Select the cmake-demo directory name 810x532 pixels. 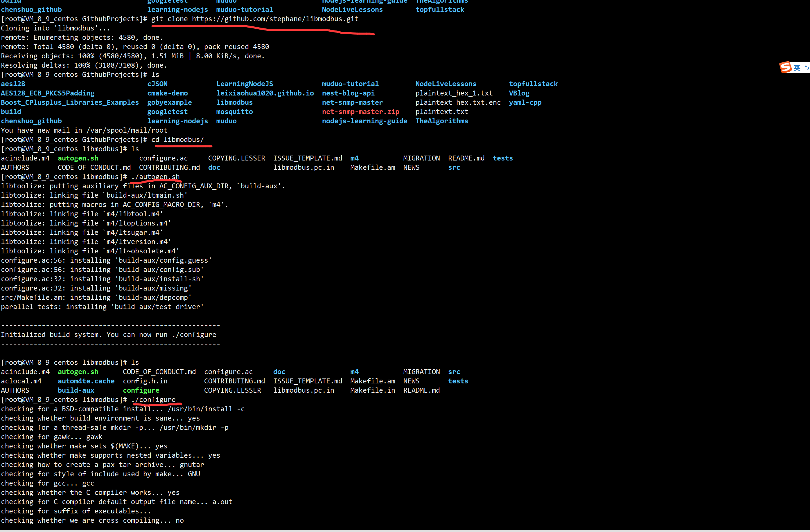click(x=168, y=93)
